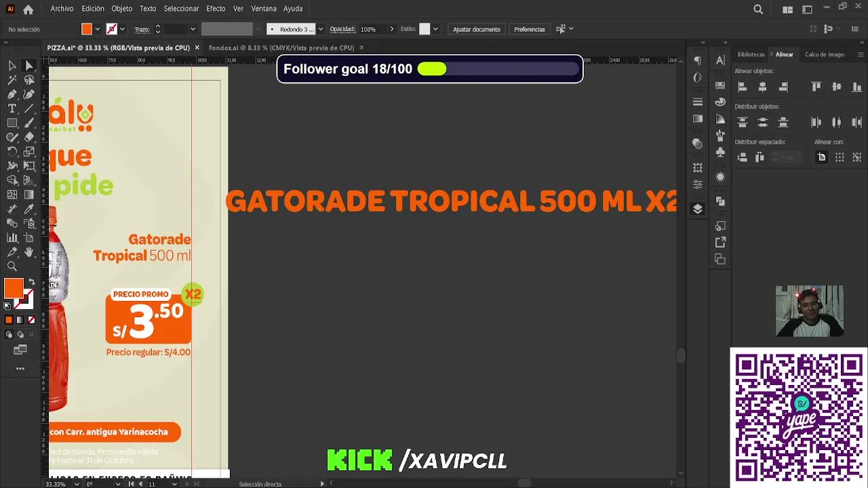The width and height of the screenshot is (868, 488).
Task: Enable Align to Selection option
Action: pyautogui.click(x=840, y=157)
